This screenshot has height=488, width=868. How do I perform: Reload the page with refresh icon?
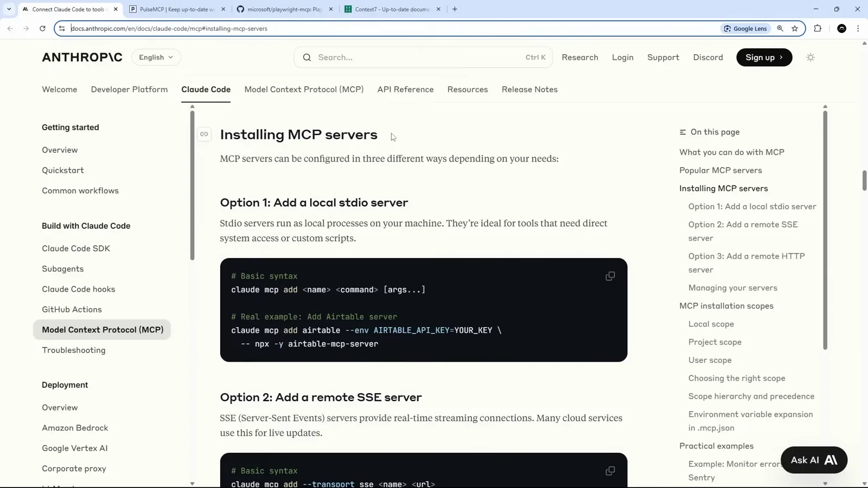[42, 28]
